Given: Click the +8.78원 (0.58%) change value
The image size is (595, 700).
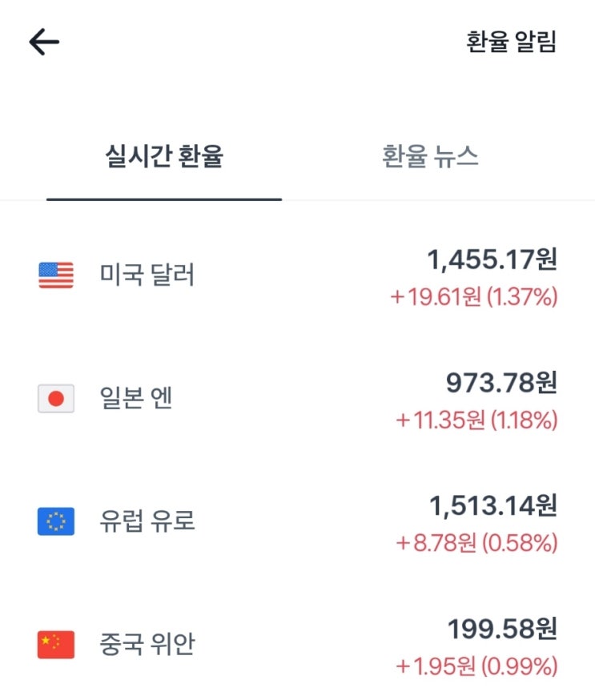Looking at the screenshot, I should coord(476,544).
